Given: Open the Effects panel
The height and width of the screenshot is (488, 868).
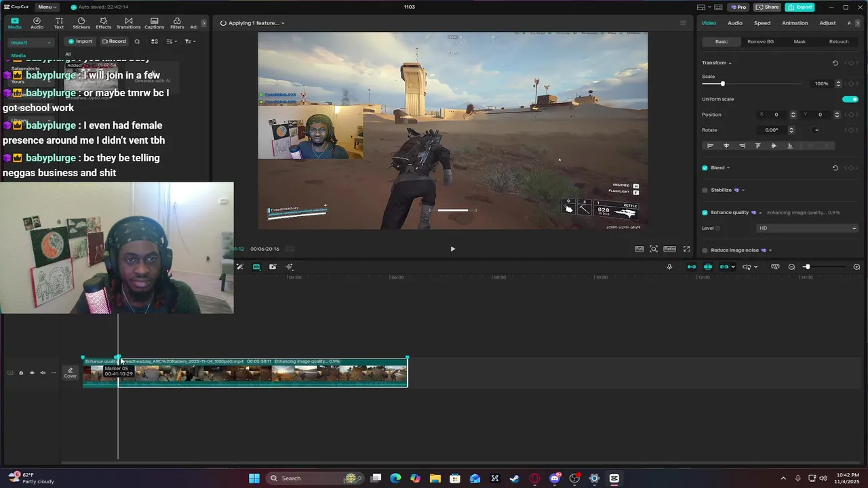Looking at the screenshot, I should [103, 23].
